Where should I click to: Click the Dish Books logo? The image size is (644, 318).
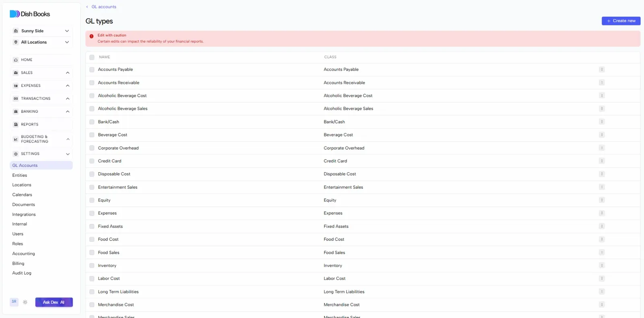pyautogui.click(x=30, y=14)
